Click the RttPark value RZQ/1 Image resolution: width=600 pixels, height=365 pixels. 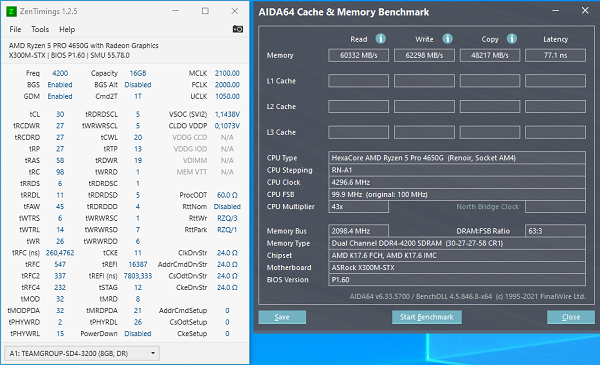tap(227, 230)
